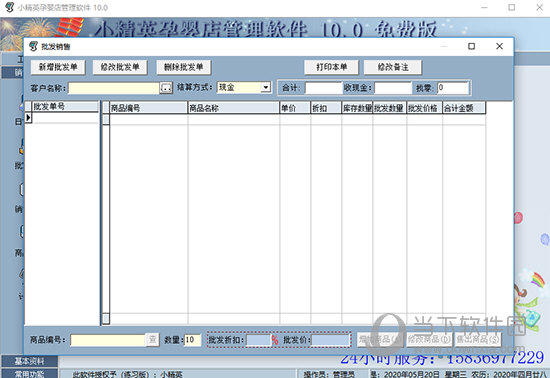Click the 修改商品(D) button
The height and width of the screenshot is (378, 550).
429,339
